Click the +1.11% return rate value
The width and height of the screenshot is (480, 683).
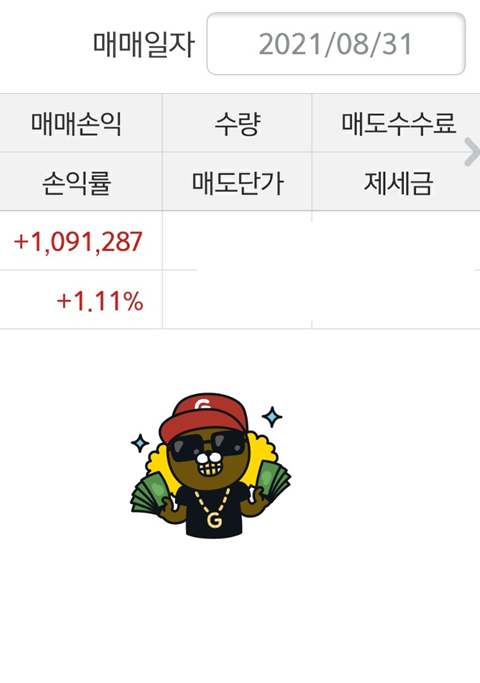pyautogui.click(x=100, y=301)
